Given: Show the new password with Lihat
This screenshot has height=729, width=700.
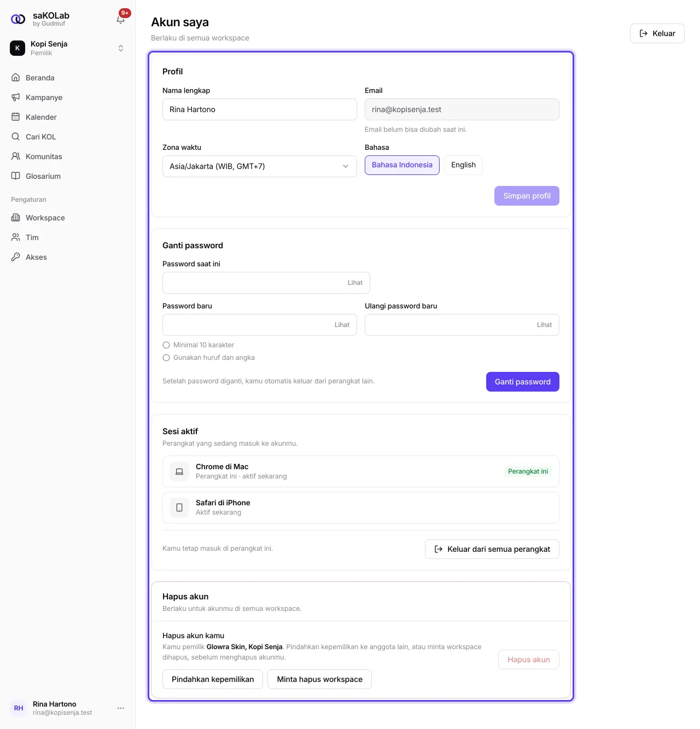Looking at the screenshot, I should click(342, 325).
